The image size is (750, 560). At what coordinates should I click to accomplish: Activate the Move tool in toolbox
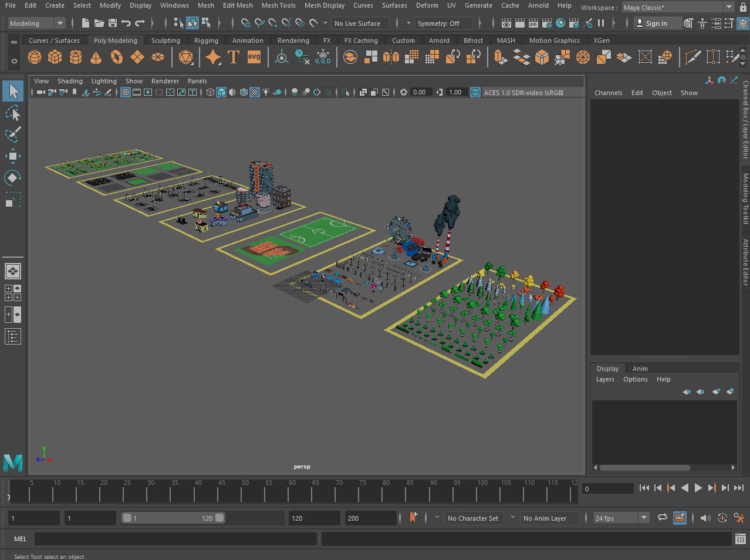pyautogui.click(x=12, y=156)
